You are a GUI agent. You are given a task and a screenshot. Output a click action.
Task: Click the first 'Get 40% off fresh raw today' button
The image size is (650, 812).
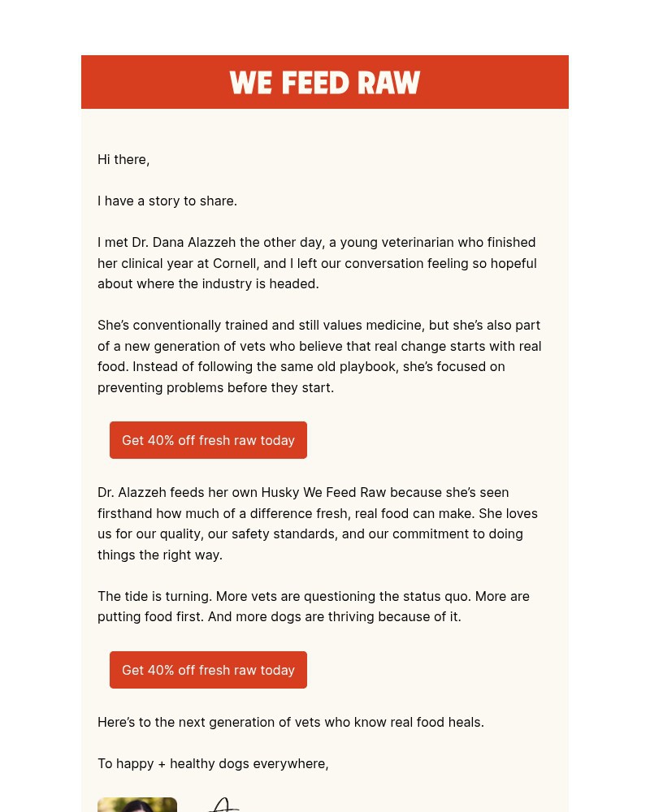pyautogui.click(x=208, y=439)
